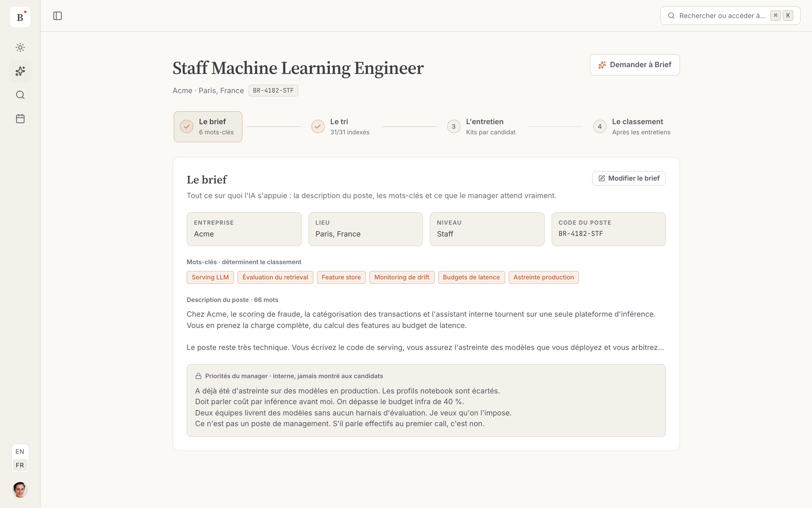Click the truncated "Le poste reste très technique" line
This screenshot has width=812, height=508.
(425, 347)
